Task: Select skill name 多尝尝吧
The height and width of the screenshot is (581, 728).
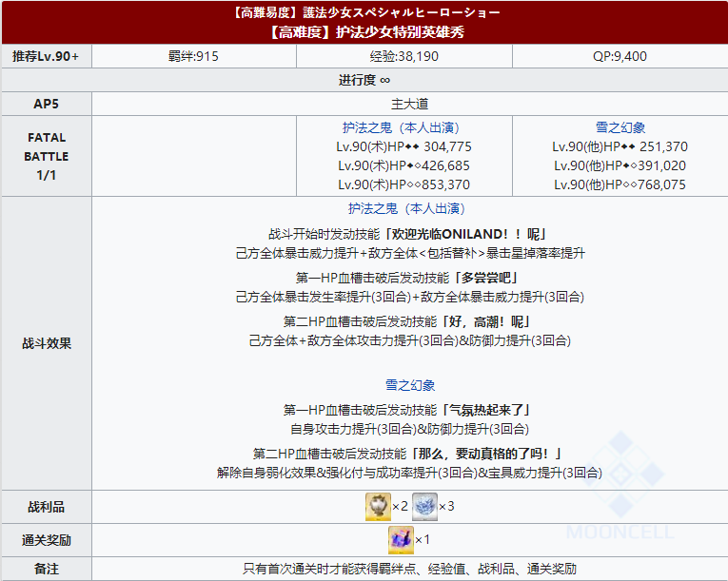Action: point(485,278)
